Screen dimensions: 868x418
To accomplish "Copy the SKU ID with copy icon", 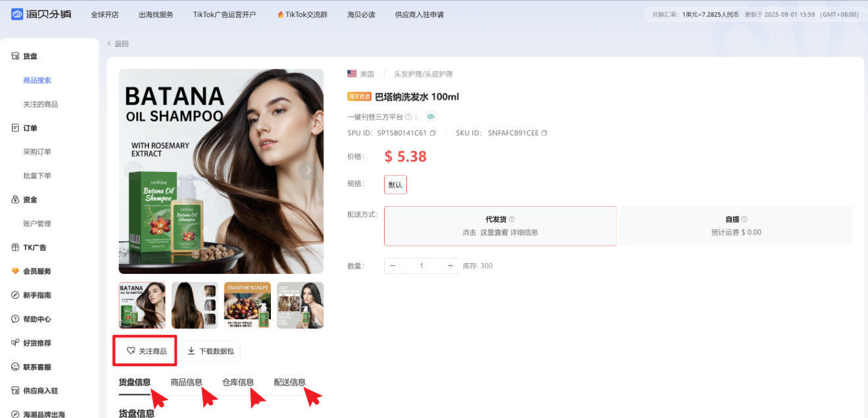I will pyautogui.click(x=544, y=133).
